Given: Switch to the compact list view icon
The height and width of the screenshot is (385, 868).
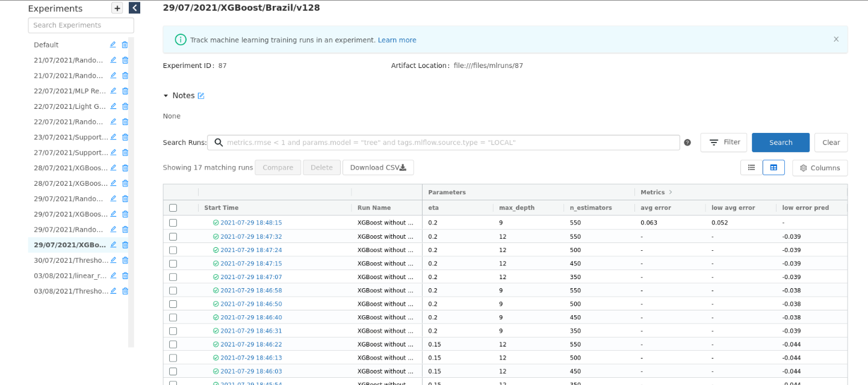Looking at the screenshot, I should [751, 168].
